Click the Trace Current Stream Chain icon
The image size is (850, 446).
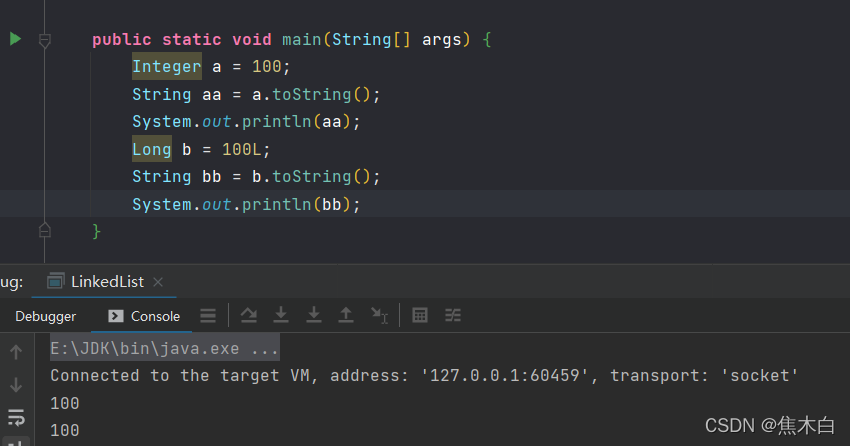point(453,315)
